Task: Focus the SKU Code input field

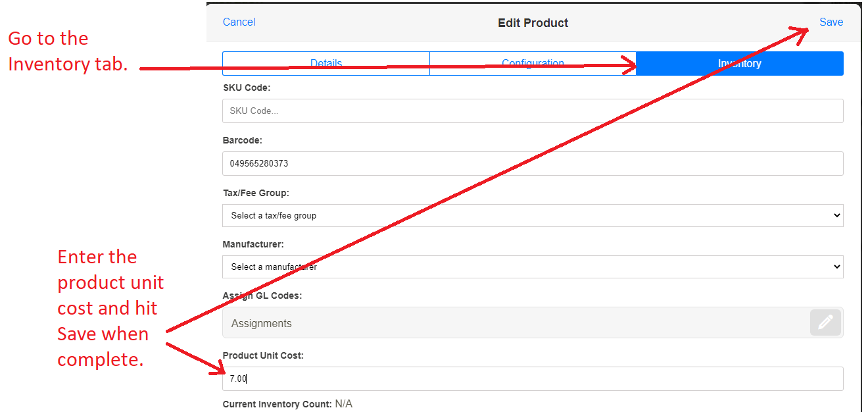Action: pos(533,111)
